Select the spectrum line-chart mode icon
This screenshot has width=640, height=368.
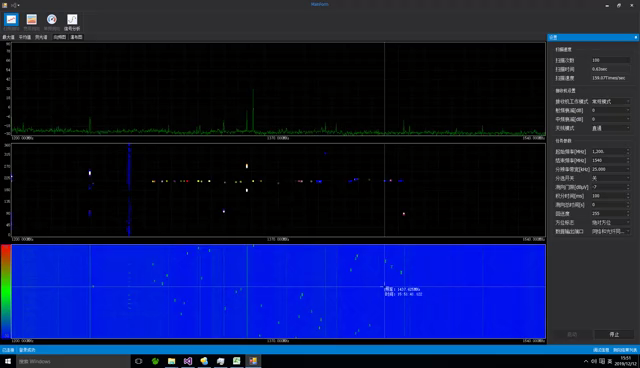(x=11, y=21)
